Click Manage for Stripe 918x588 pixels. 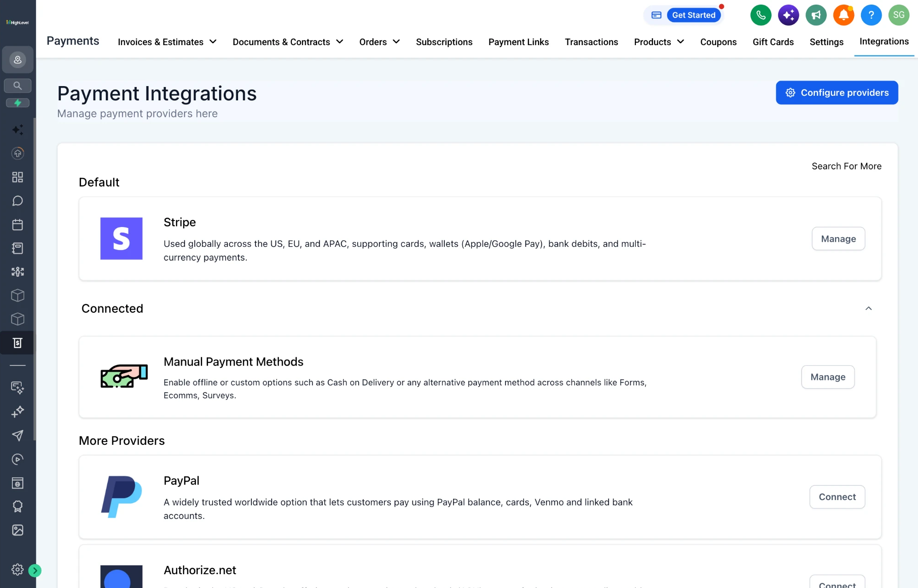pos(838,239)
